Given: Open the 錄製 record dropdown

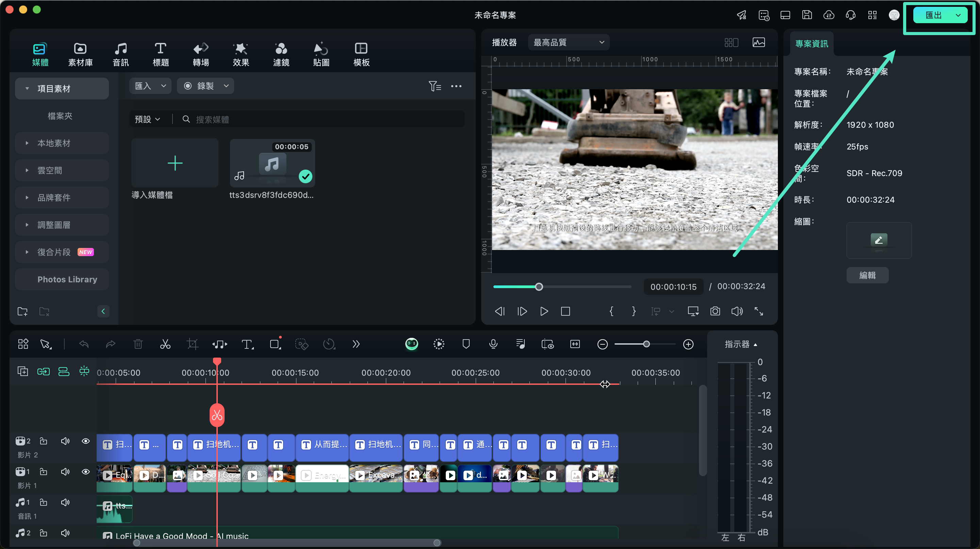Looking at the screenshot, I should point(206,86).
